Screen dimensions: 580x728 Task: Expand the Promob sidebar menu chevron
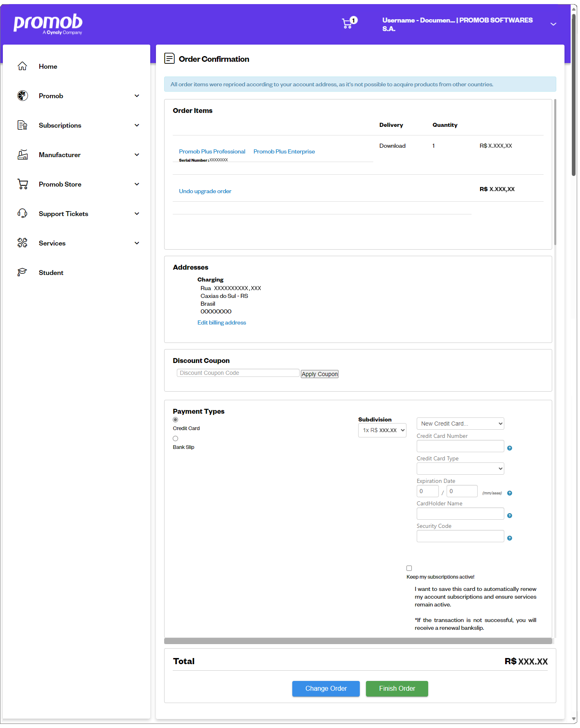point(137,96)
